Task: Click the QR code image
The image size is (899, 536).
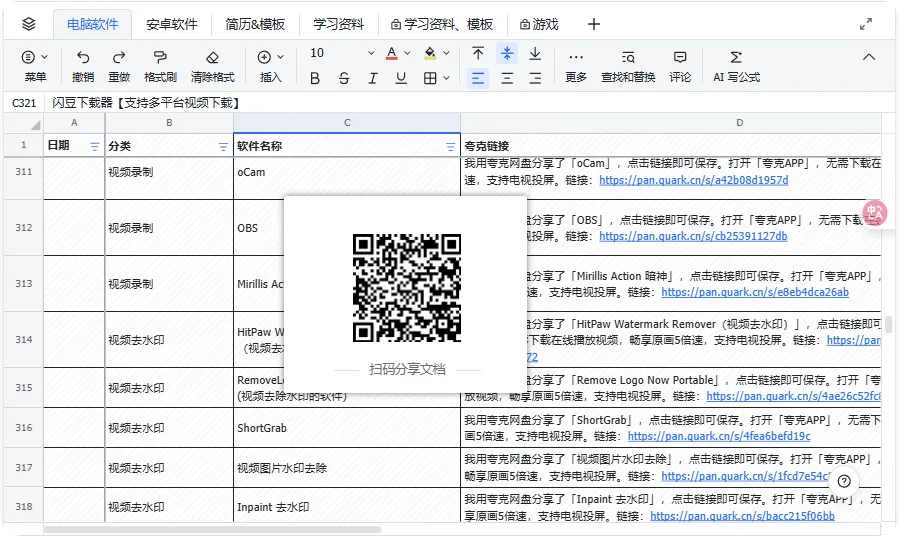Action: click(x=406, y=288)
